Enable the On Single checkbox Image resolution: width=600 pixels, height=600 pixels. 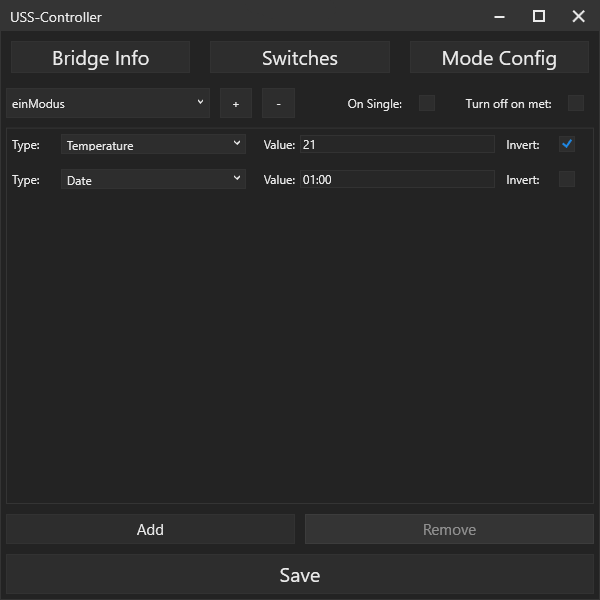(427, 103)
